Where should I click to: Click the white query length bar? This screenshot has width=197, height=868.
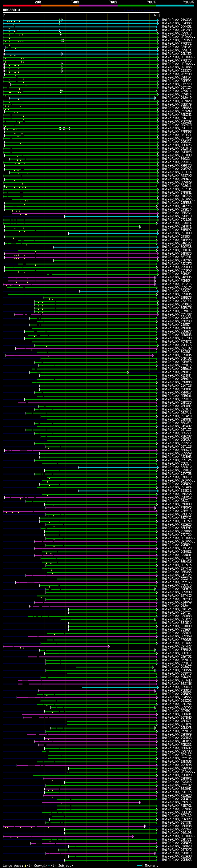coord(81,13)
